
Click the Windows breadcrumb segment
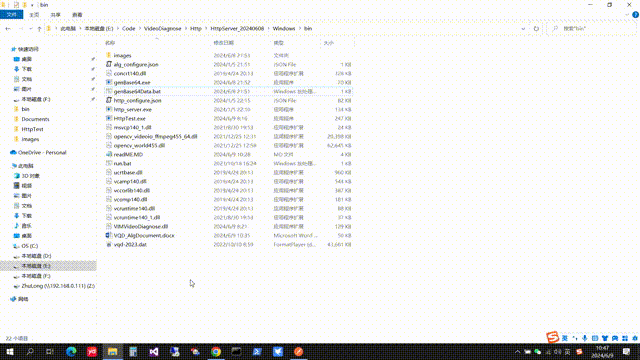click(x=284, y=29)
